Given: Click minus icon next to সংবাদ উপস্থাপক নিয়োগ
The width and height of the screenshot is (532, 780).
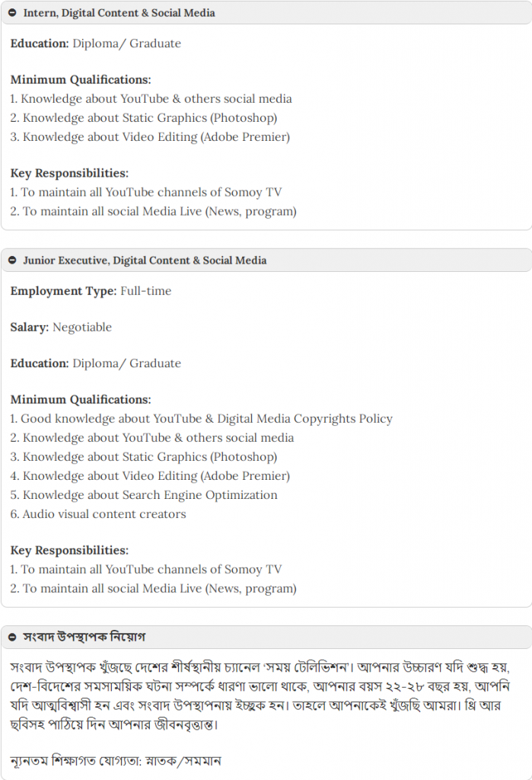Looking at the screenshot, I should pyautogui.click(x=12, y=638).
